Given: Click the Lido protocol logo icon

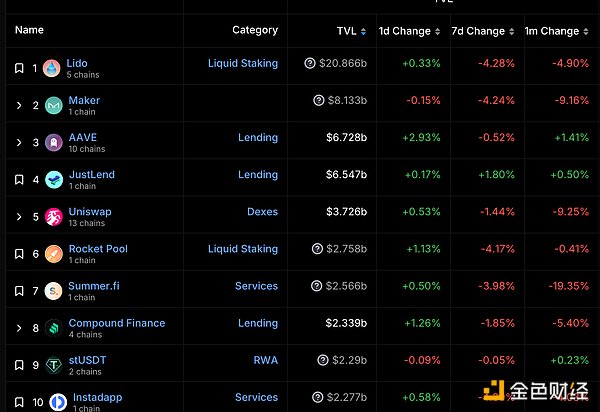Looking at the screenshot, I should (53, 69).
